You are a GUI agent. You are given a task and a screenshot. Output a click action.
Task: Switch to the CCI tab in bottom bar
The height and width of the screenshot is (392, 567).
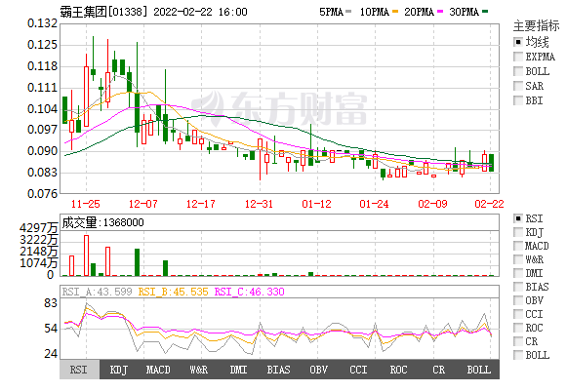pyautogui.click(x=358, y=370)
